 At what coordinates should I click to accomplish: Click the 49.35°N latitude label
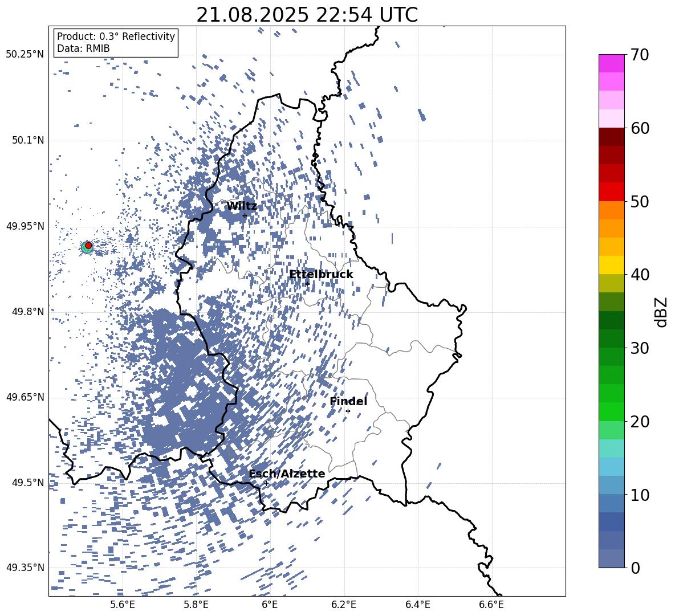pos(25,568)
